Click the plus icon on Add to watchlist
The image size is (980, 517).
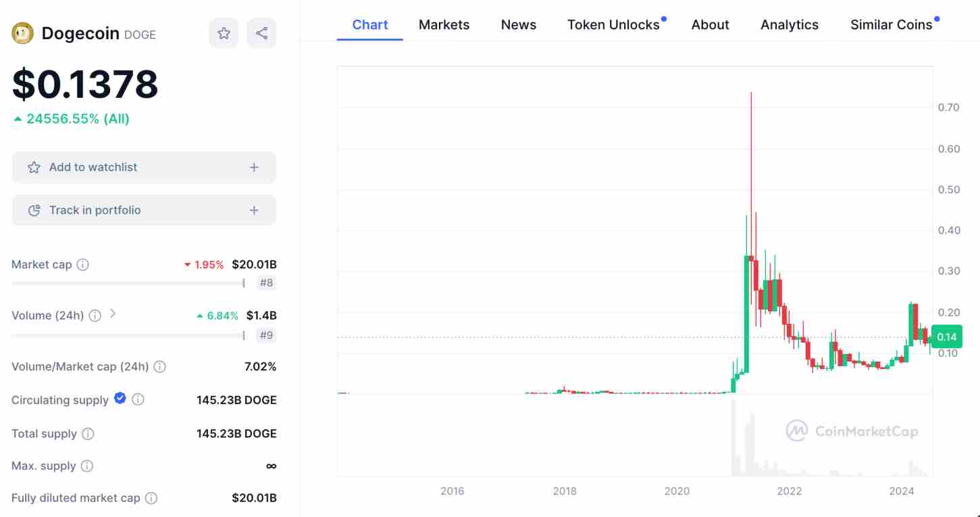pos(254,167)
